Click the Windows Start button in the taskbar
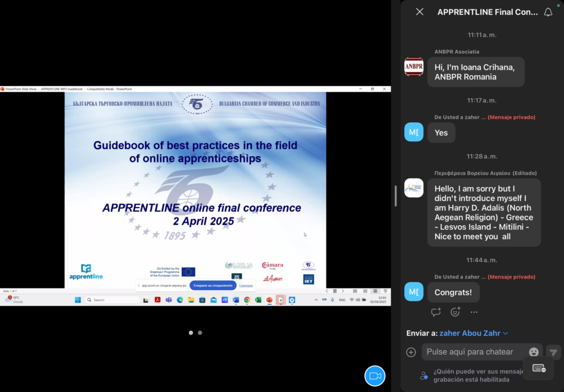The width and height of the screenshot is (564, 392). [x=78, y=300]
